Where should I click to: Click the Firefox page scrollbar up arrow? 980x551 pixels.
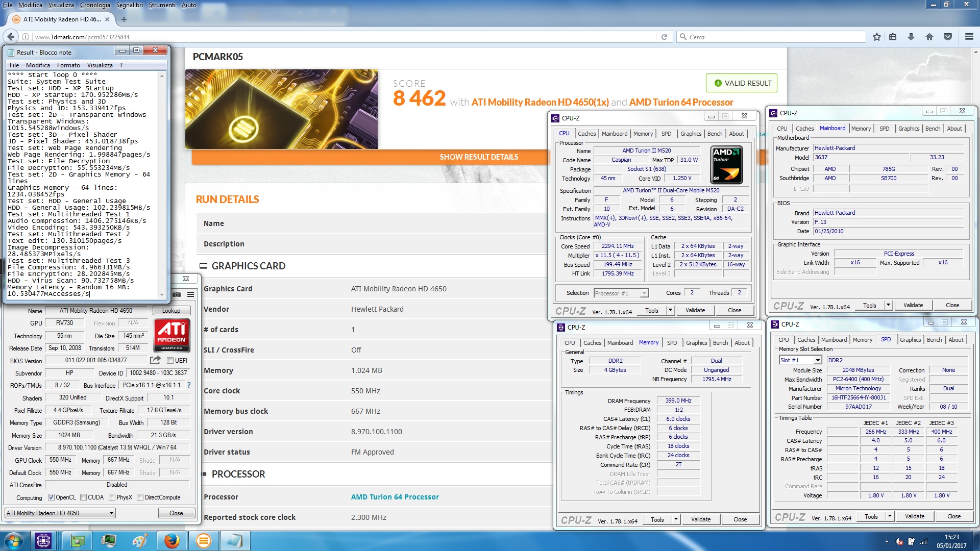pos(975,52)
